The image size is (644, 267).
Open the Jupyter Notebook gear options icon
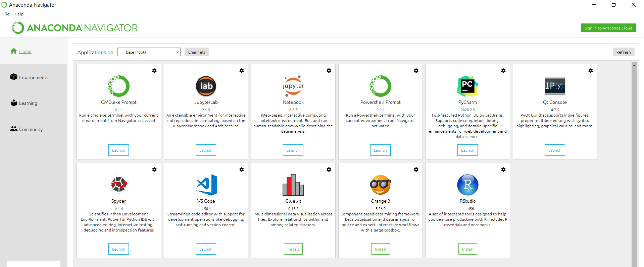tap(329, 71)
